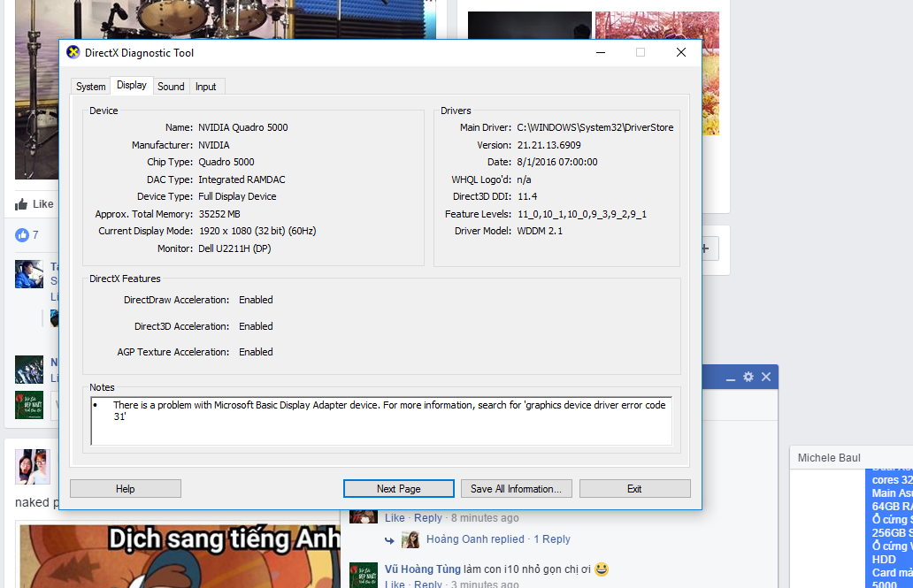Click the Help button
Screen dimensions: 913x588
pos(126,488)
